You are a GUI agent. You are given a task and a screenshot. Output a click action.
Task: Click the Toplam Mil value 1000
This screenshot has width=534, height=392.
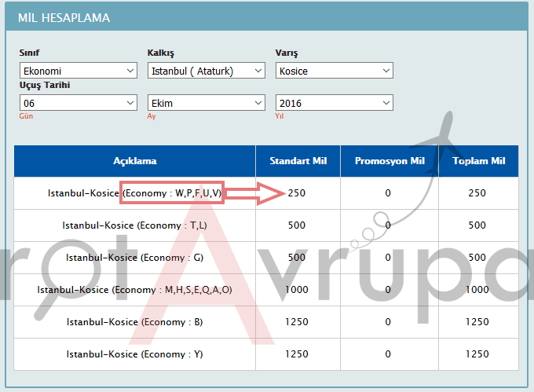(477, 290)
